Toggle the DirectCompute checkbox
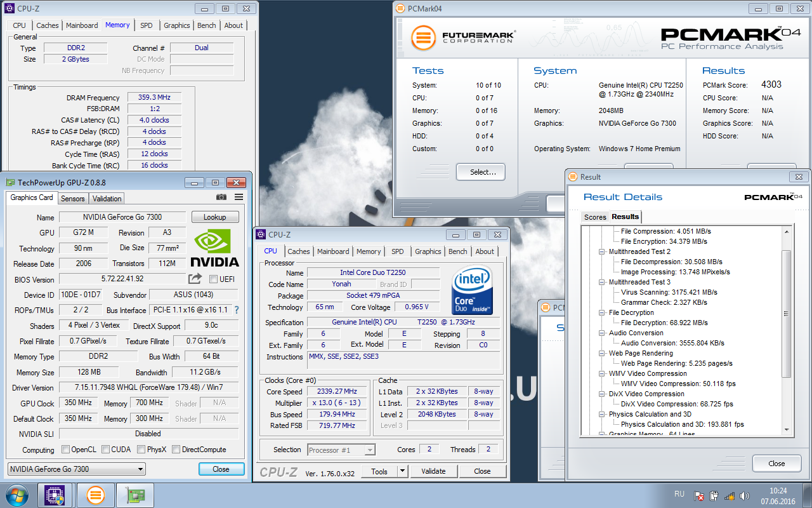This screenshot has width=812, height=508. (176, 450)
